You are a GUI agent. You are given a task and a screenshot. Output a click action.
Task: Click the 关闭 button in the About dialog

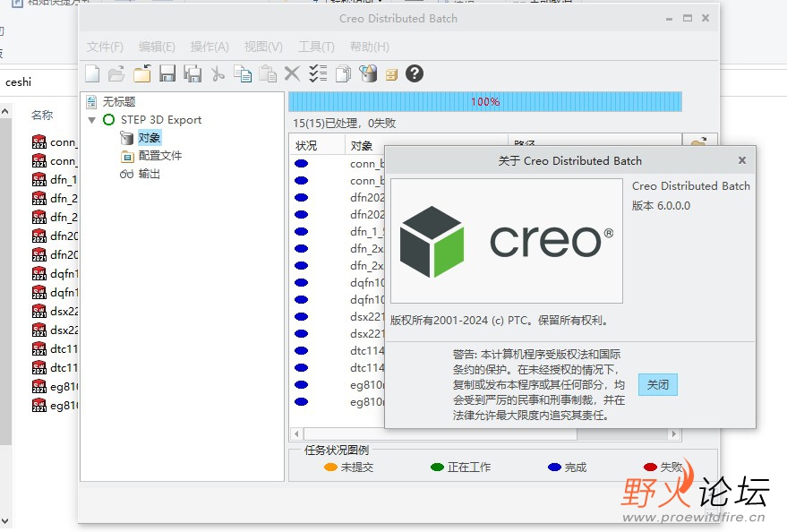[x=657, y=385]
